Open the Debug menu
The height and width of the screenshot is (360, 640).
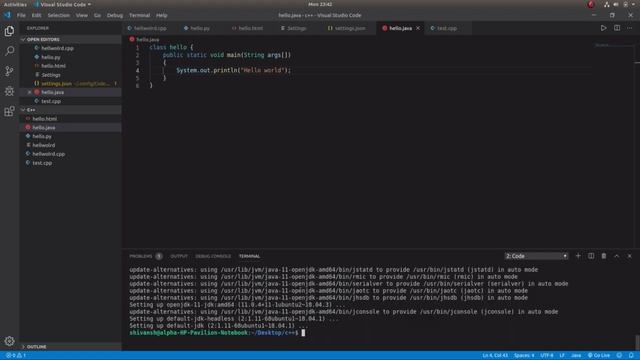tap(115, 16)
